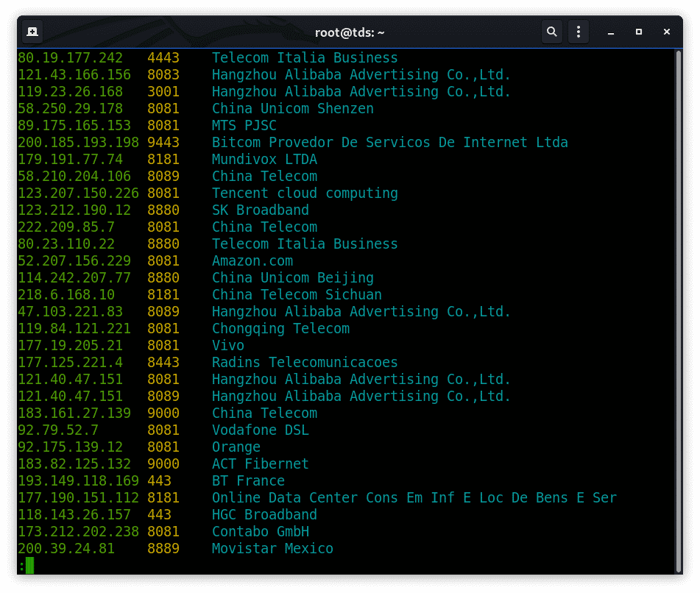Select IP address 80.19.177.242

(70, 58)
